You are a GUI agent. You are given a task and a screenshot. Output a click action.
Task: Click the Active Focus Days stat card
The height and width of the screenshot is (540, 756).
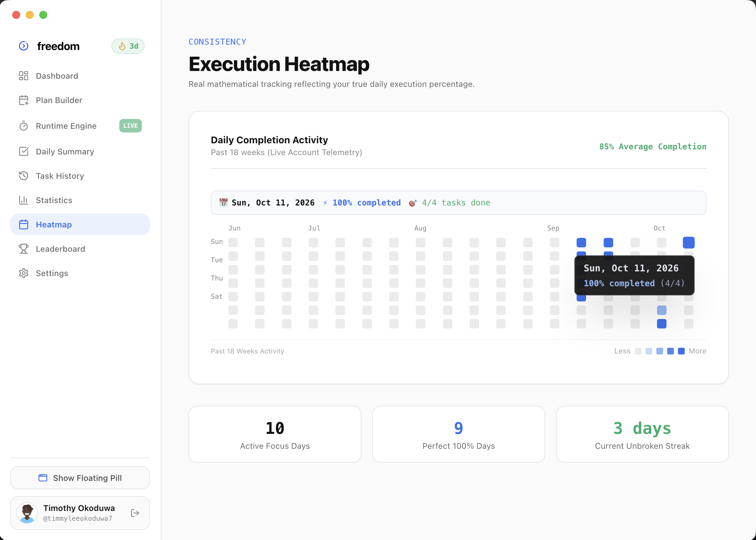(275, 434)
